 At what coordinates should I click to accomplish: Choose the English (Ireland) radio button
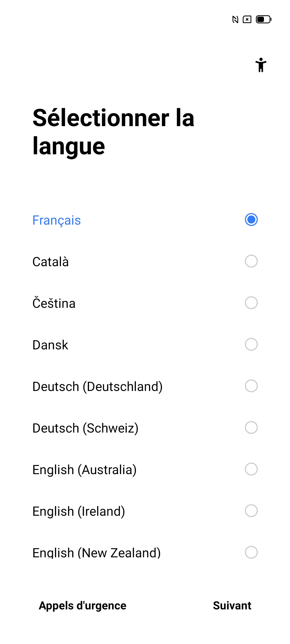point(251,511)
